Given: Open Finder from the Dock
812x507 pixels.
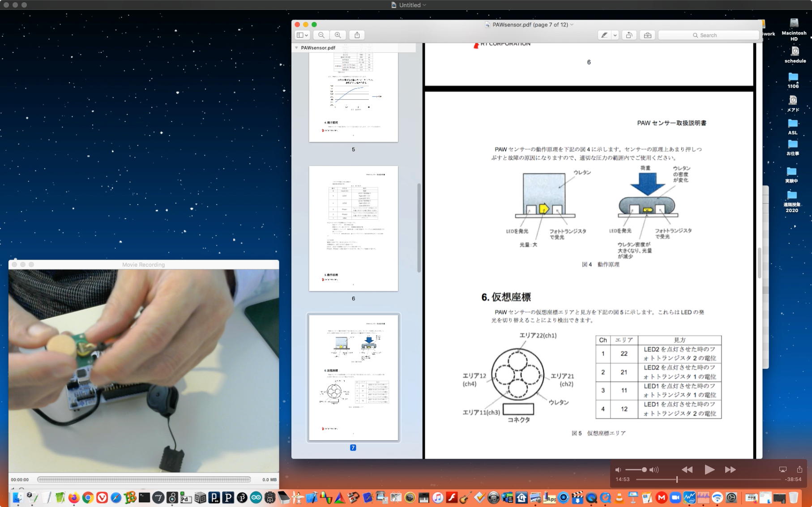Looking at the screenshot, I should click(x=17, y=497).
